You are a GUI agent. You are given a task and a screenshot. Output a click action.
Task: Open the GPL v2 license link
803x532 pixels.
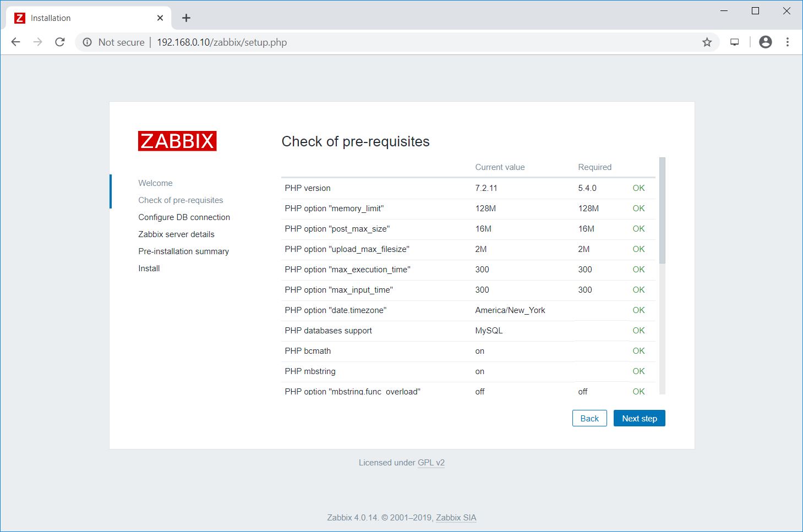pos(431,463)
